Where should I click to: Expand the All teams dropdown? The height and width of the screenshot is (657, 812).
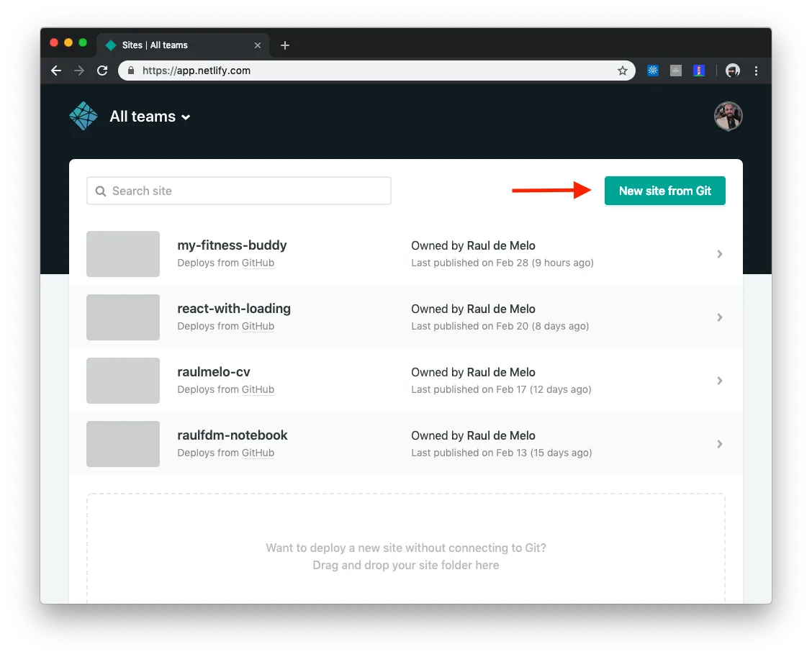pyautogui.click(x=150, y=117)
